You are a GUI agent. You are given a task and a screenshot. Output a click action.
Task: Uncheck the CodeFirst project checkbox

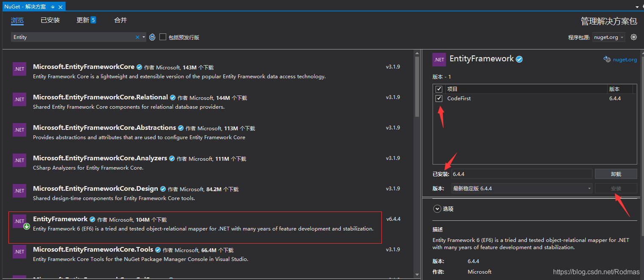tap(439, 98)
